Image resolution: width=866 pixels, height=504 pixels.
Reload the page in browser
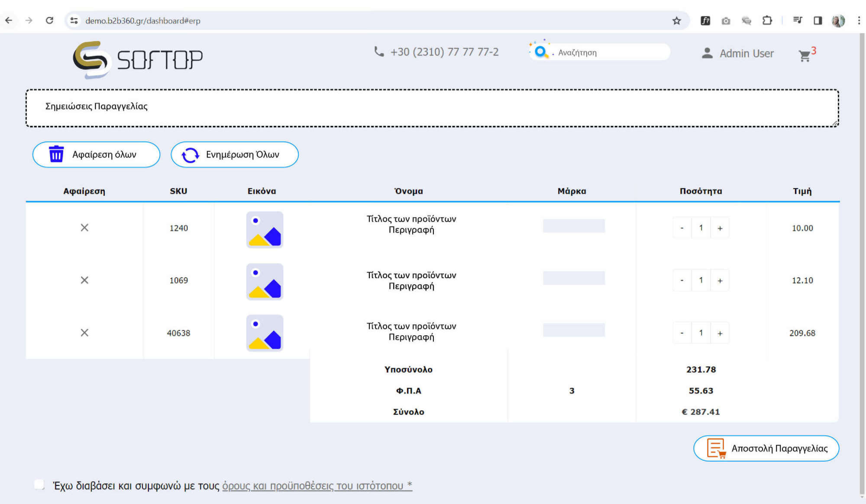coord(49,20)
